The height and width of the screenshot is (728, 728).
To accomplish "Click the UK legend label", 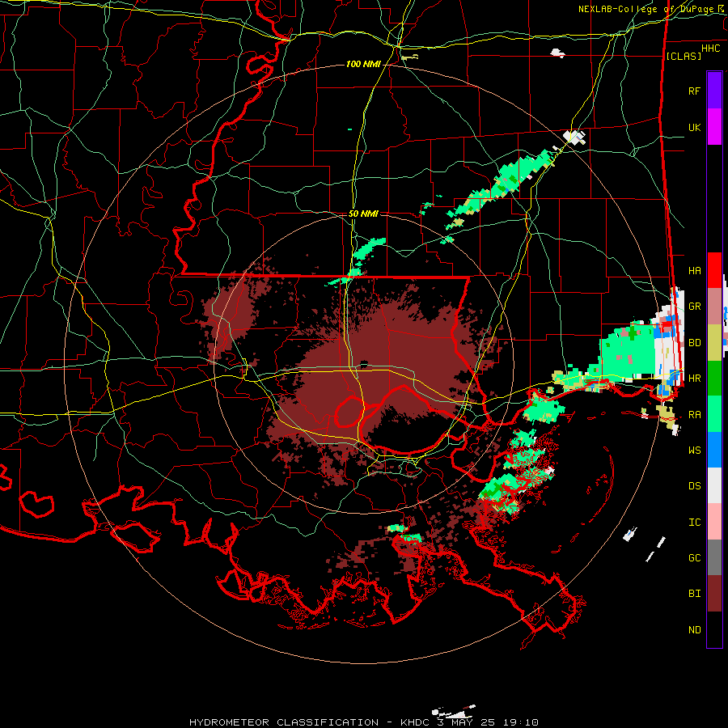I will [694, 127].
